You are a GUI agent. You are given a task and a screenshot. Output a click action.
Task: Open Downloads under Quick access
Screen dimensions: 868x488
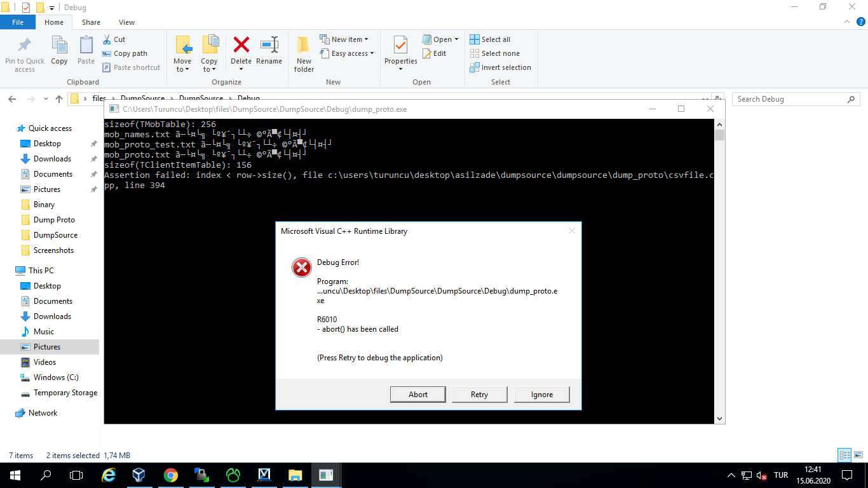52,159
